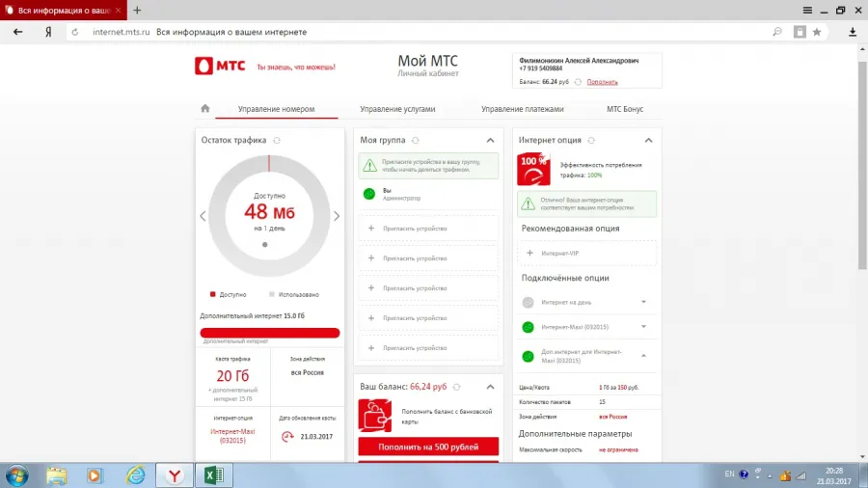
Task: Click the red additional internet progress bar
Action: 270,333
